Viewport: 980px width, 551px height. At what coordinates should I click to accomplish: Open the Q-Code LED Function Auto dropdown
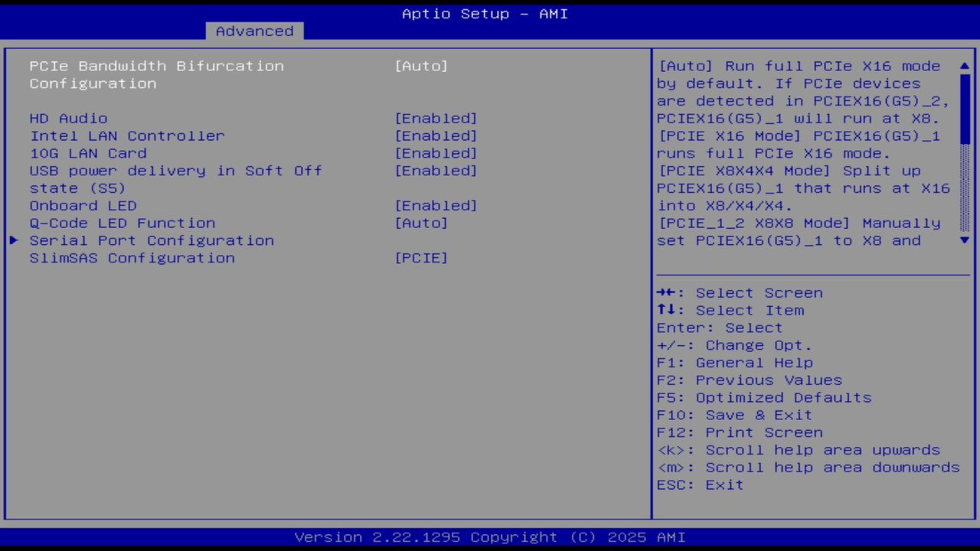coord(422,223)
